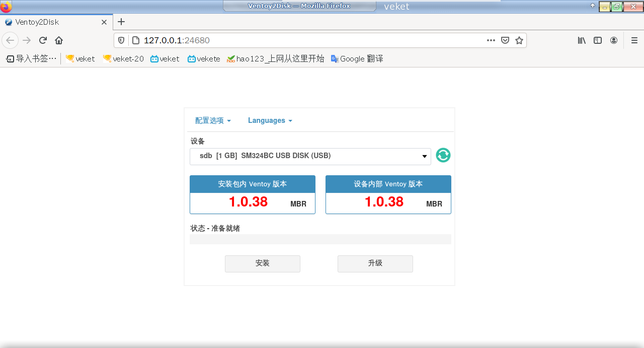Open the Google 翻译 bookmark
The width and height of the screenshot is (644, 348).
(357, 58)
